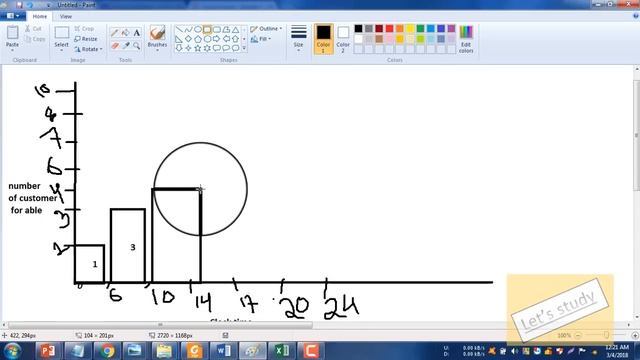Activate Color 2 background selector
The width and height of the screenshot is (640, 360).
343,39
